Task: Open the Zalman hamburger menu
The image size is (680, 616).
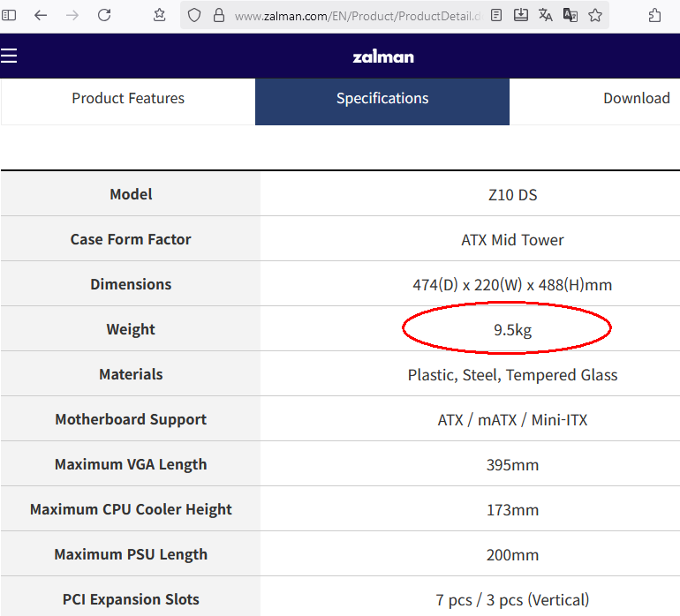Action: click(9, 56)
